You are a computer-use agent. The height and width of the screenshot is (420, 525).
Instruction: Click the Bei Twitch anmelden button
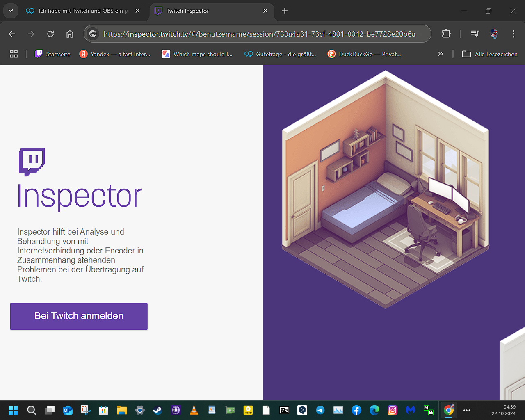pos(79,316)
